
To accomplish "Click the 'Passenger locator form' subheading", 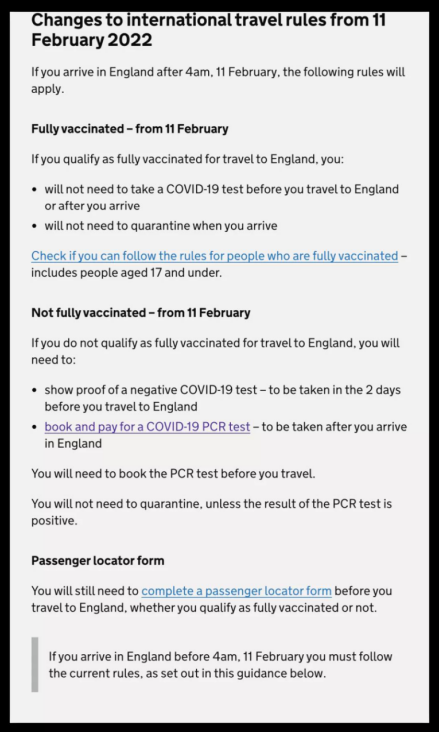I will [98, 560].
